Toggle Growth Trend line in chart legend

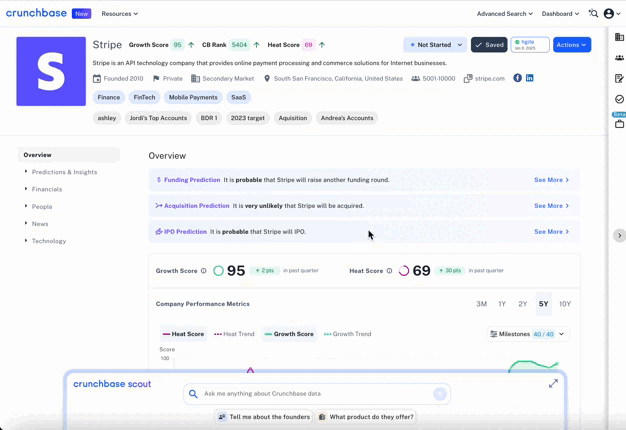tap(347, 334)
